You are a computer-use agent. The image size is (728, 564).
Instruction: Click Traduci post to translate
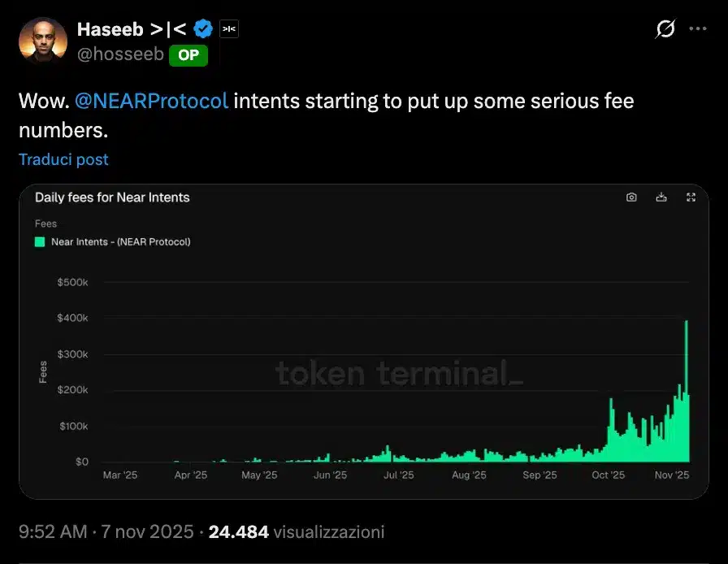tap(63, 159)
